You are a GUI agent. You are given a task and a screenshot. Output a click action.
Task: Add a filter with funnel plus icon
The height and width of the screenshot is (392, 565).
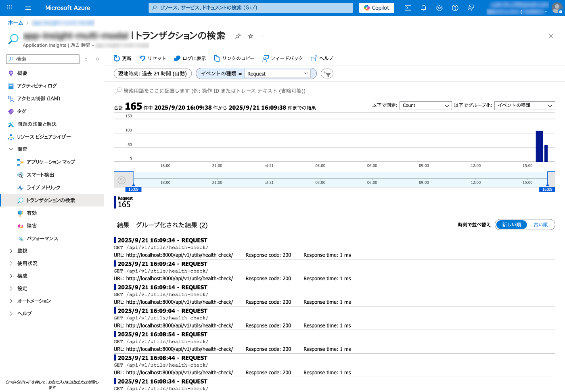327,74
